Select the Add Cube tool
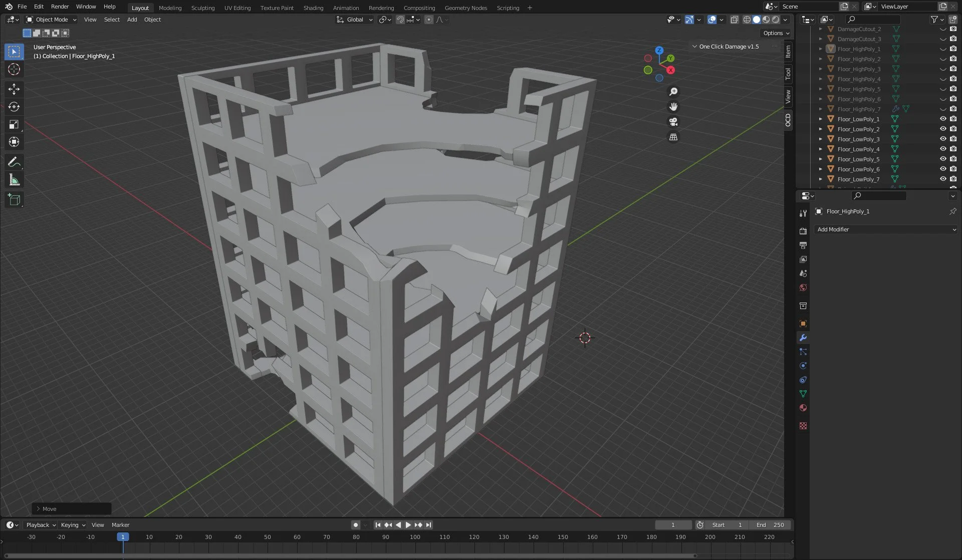Image resolution: width=962 pixels, height=560 pixels. point(14,200)
